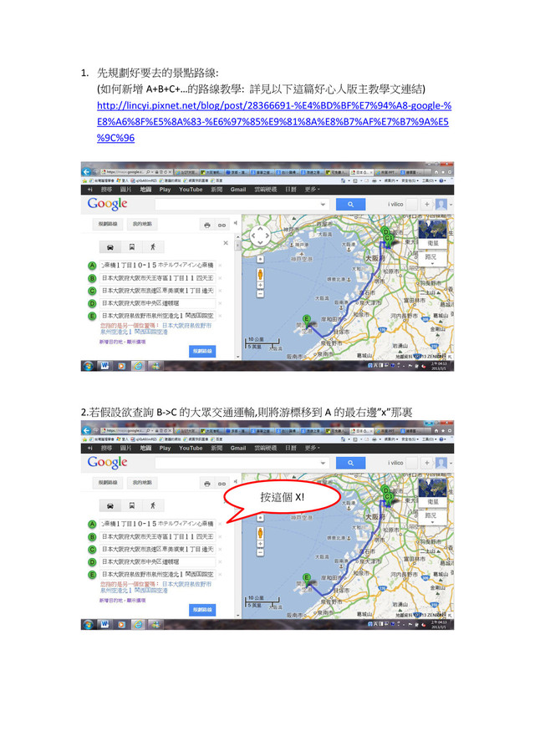Select public transit mode in step 2 screenshot
Screen dimensions: 535x756
pyautogui.click(x=132, y=505)
